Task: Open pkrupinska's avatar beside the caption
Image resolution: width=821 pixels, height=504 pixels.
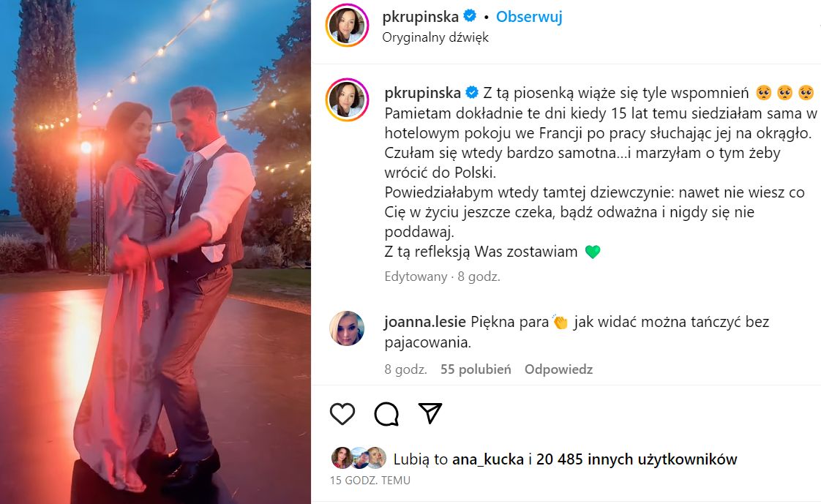Action: point(347,99)
